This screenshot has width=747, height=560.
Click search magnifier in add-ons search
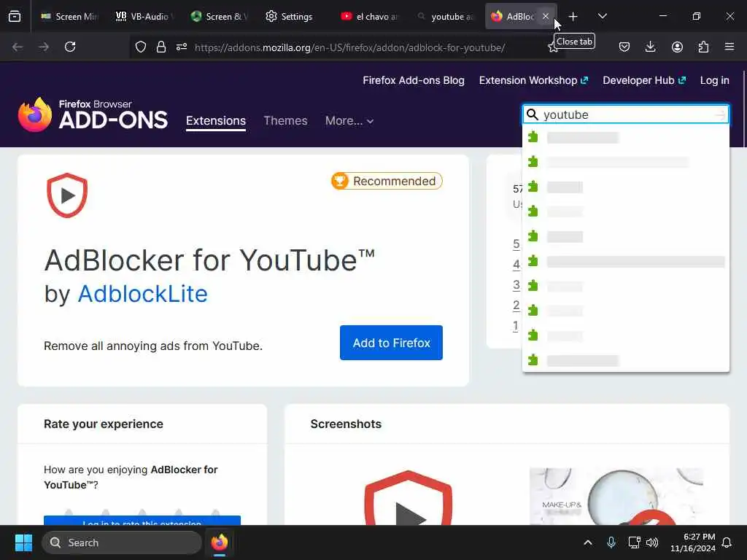click(x=532, y=114)
